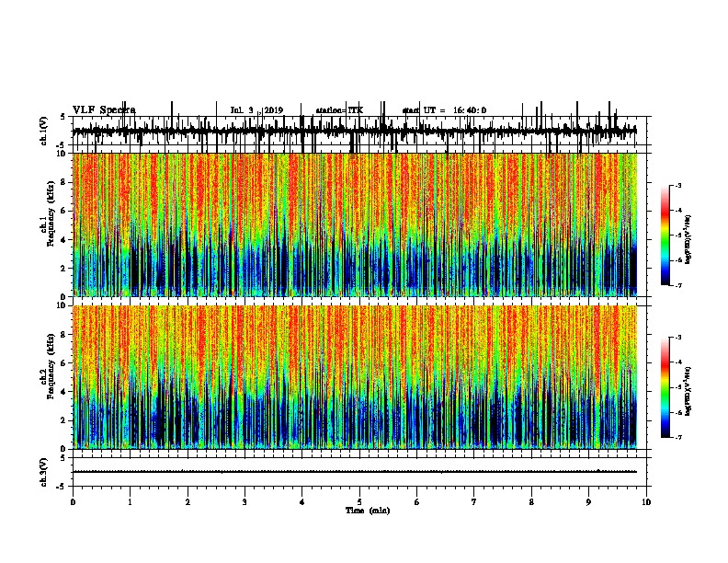
Task: Click the flat ch.3 waveform trace
Action: coord(354,472)
